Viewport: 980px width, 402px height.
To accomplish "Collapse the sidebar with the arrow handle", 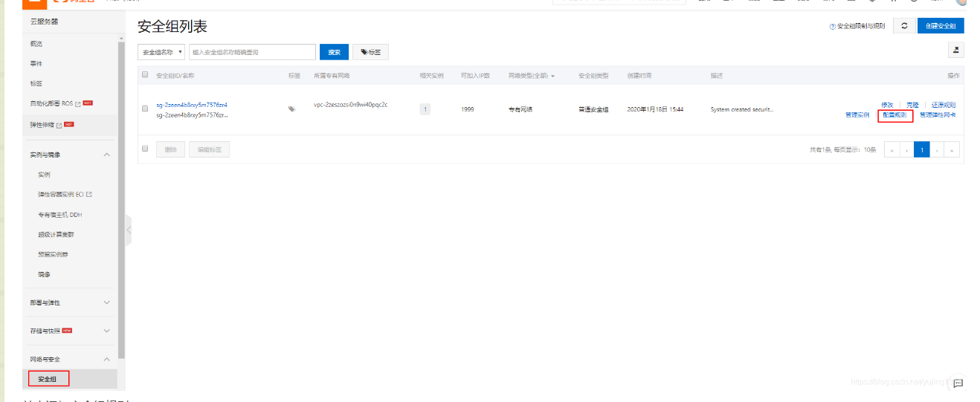I will (129, 230).
